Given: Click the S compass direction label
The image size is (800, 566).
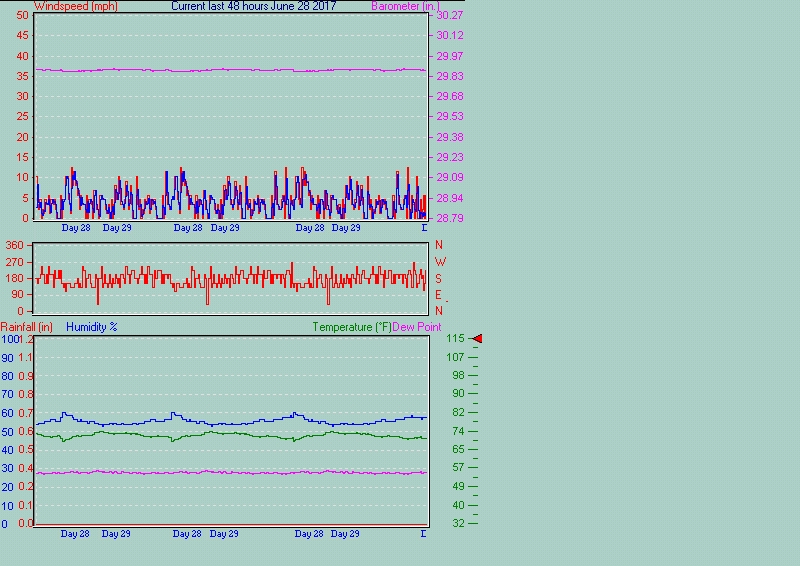Looking at the screenshot, I should (439, 279).
